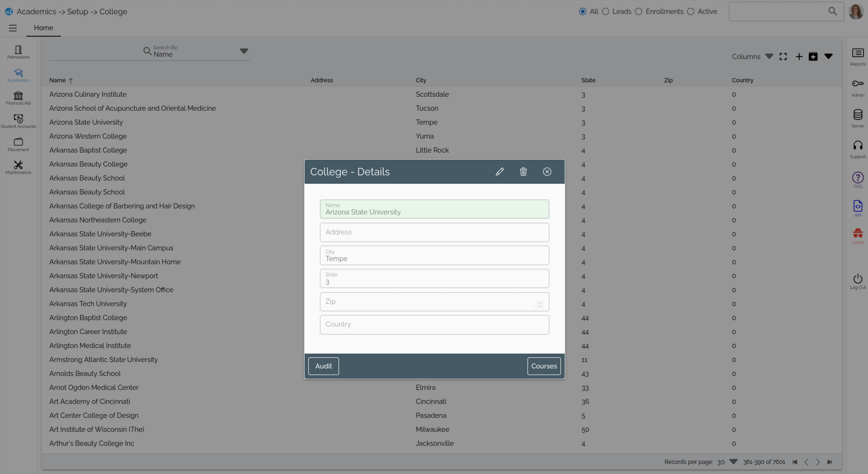The width and height of the screenshot is (868, 474).
Task: Select the Leads radio button
Action: click(606, 12)
